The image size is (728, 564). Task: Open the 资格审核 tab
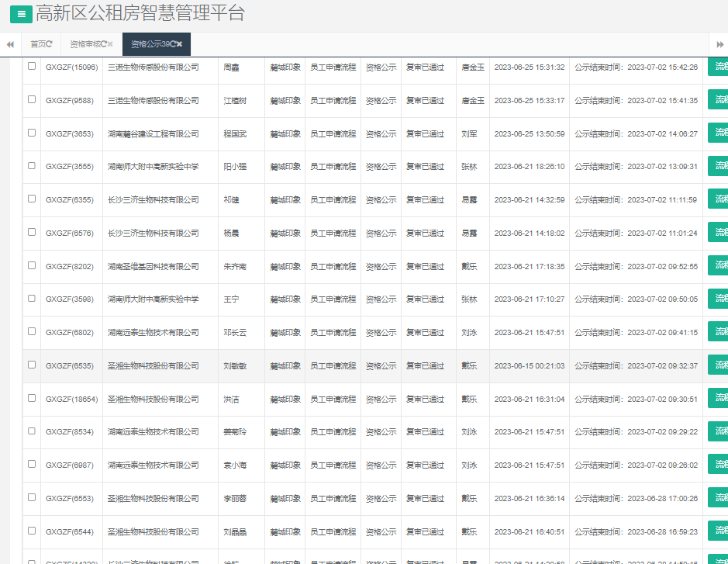[84, 44]
